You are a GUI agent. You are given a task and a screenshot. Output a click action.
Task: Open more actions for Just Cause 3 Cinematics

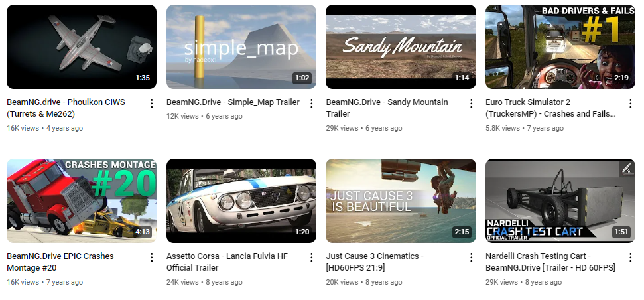(x=471, y=258)
